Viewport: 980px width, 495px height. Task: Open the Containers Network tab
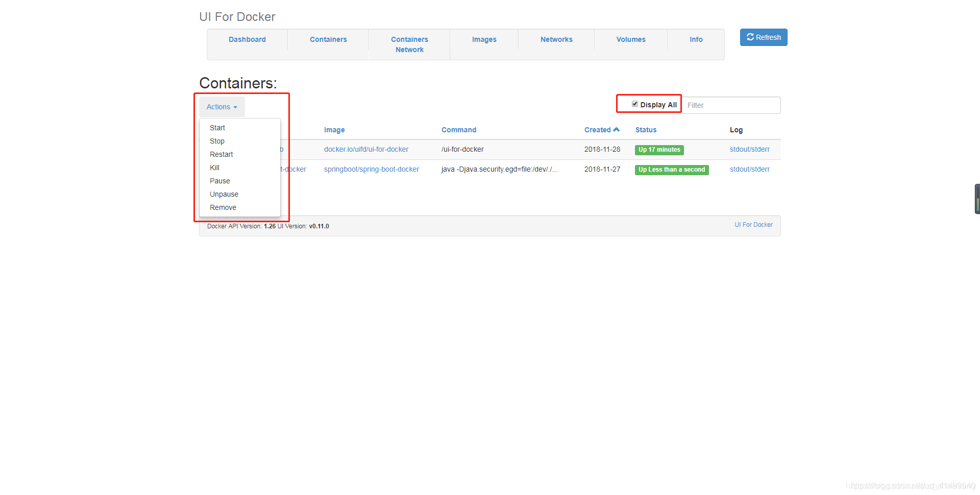click(409, 44)
